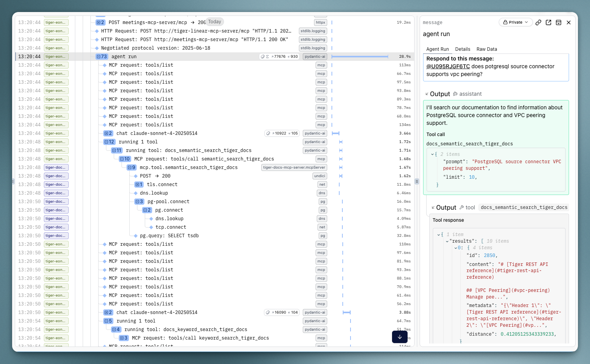Click the undici tag on the POST 200 row
Image resolution: width=590 pixels, height=364 pixels.
[x=319, y=176]
